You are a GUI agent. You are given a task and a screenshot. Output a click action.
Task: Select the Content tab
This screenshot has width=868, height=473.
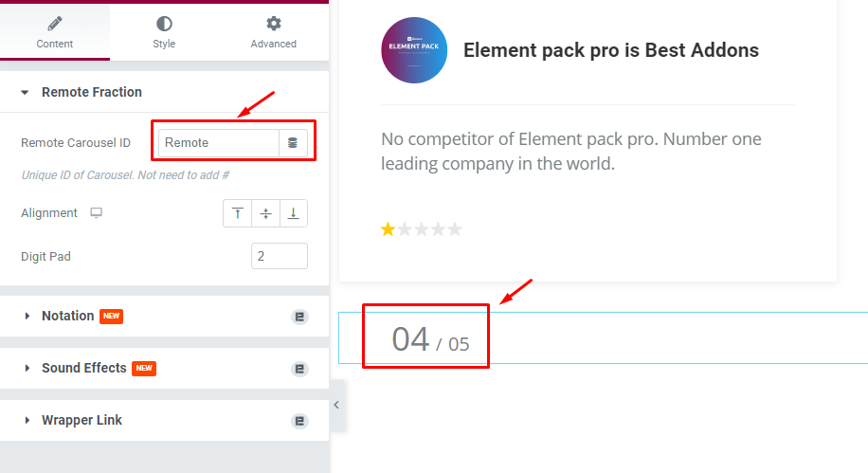55,31
